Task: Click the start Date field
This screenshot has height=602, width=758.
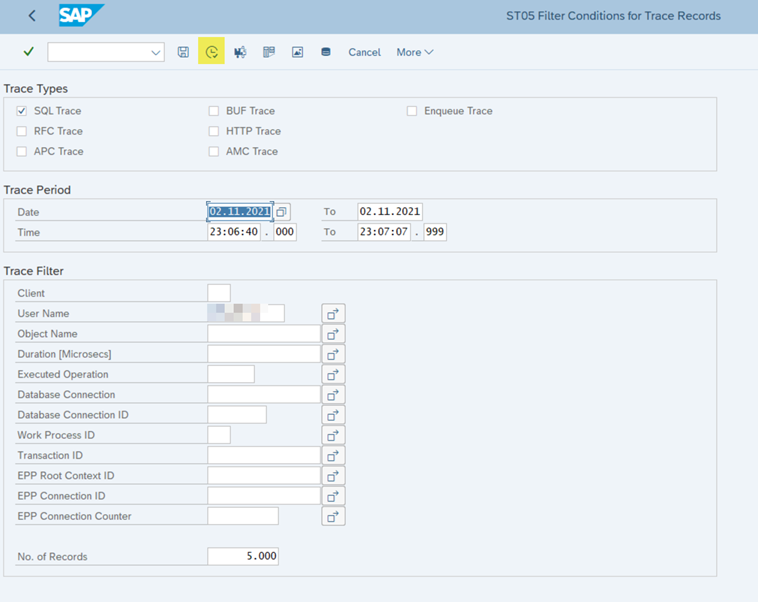Action: click(x=240, y=212)
